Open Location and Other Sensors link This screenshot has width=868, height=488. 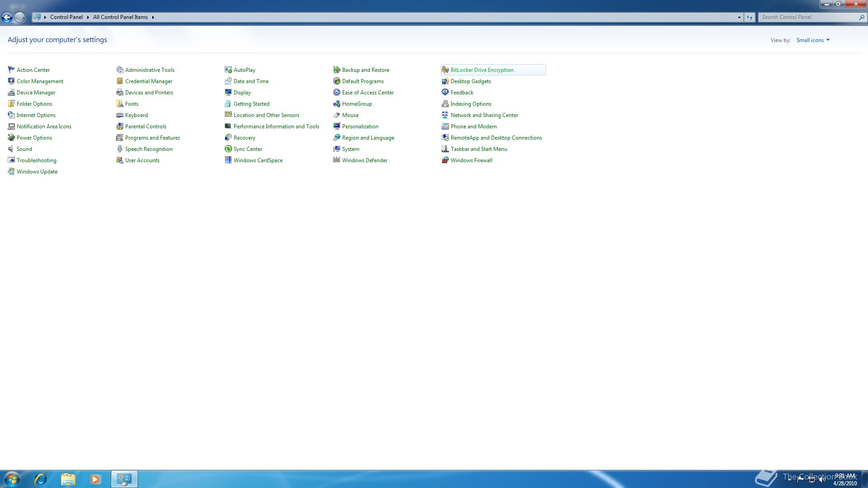266,115
